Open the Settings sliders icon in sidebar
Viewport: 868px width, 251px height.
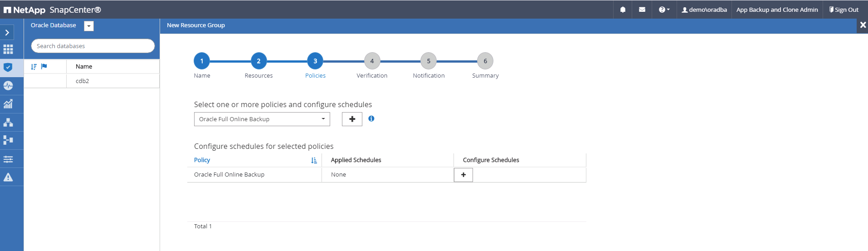click(x=8, y=159)
